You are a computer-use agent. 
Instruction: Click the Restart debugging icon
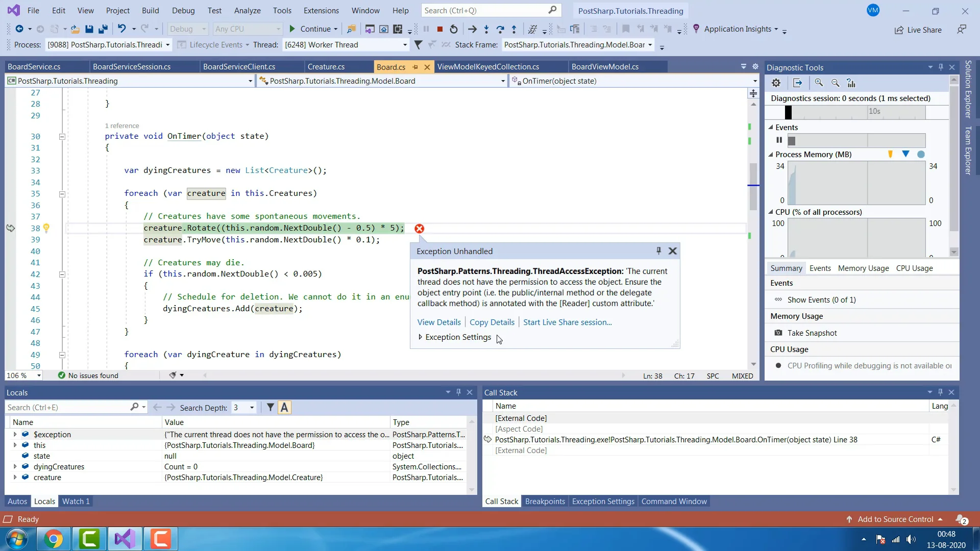[x=454, y=29]
